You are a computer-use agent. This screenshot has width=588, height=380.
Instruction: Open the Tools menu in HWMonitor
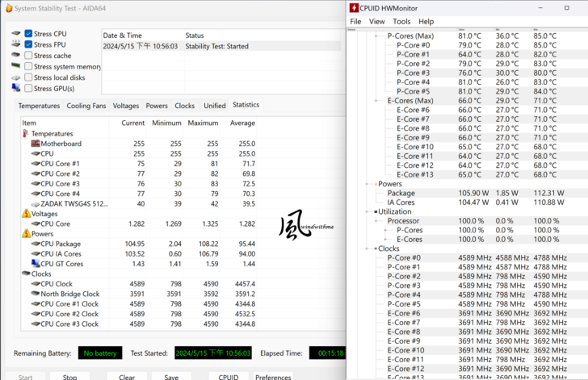click(x=401, y=22)
